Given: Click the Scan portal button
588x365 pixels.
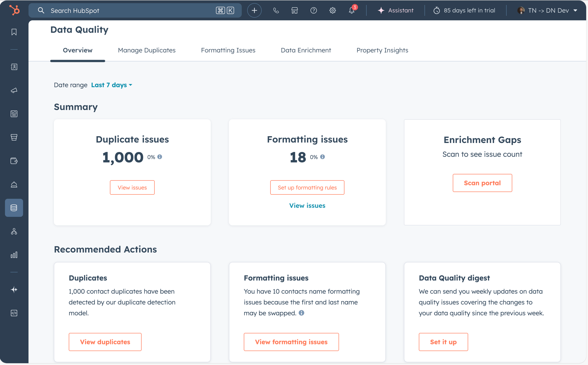Looking at the screenshot, I should pyautogui.click(x=482, y=183).
